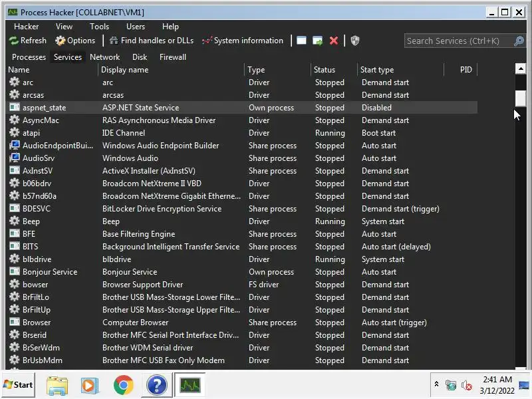Select the b57nd60a driver gear icon
The image size is (532, 399).
(x=14, y=196)
